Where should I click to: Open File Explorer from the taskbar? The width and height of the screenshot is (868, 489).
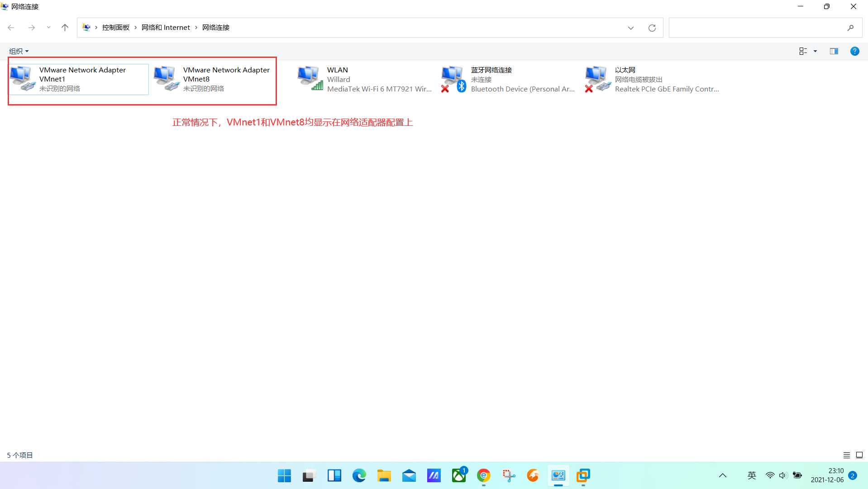pyautogui.click(x=384, y=475)
